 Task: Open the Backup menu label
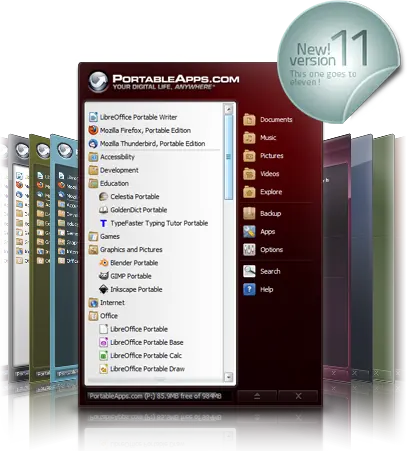pos(270,213)
